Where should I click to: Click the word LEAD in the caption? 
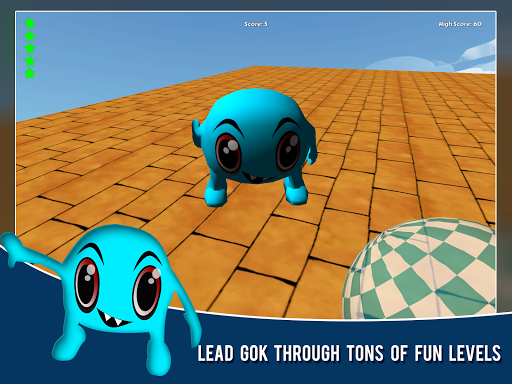tap(215, 353)
